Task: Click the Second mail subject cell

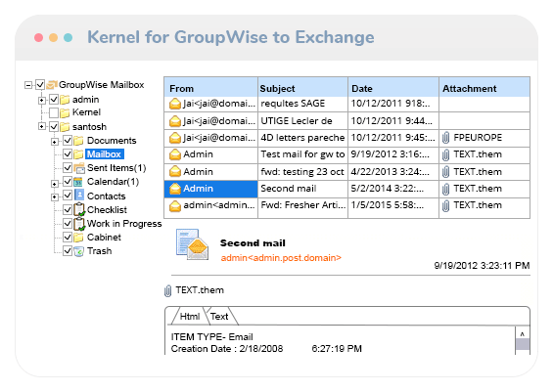Action: (x=303, y=189)
